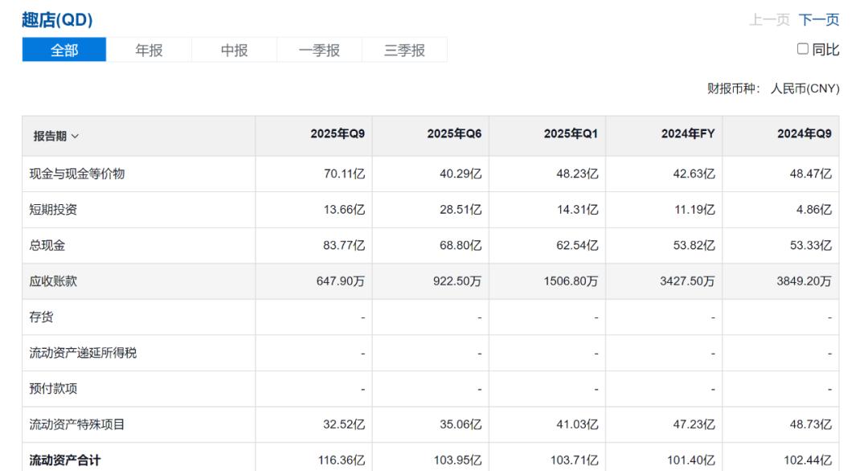Click the 2024年Q9 column header

pos(804,135)
